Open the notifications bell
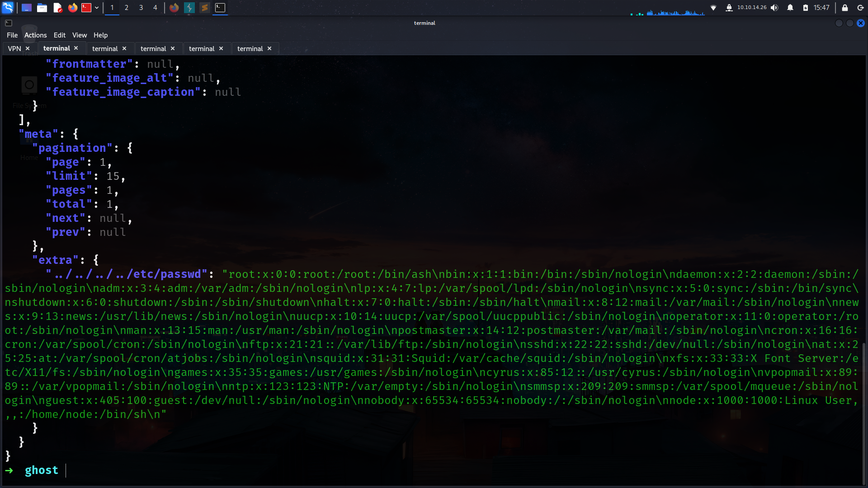The height and width of the screenshot is (488, 868). tap(790, 8)
